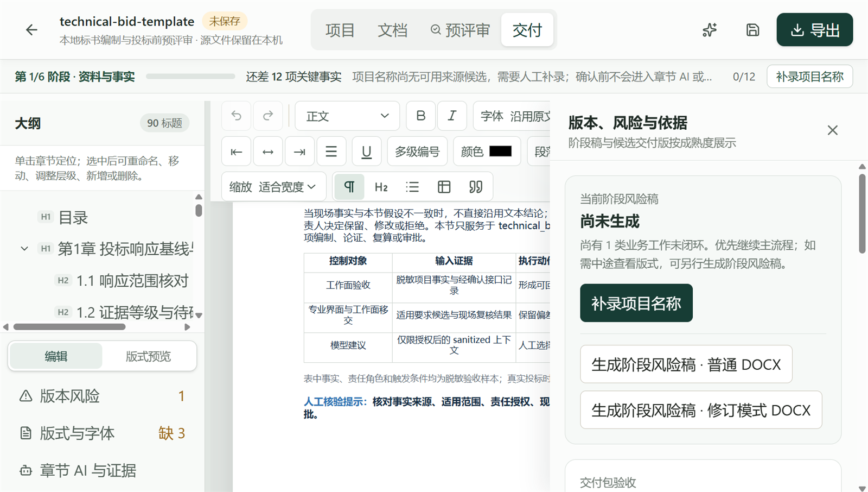Align text to the left edge
The width and height of the screenshot is (868, 492).
pos(236,152)
